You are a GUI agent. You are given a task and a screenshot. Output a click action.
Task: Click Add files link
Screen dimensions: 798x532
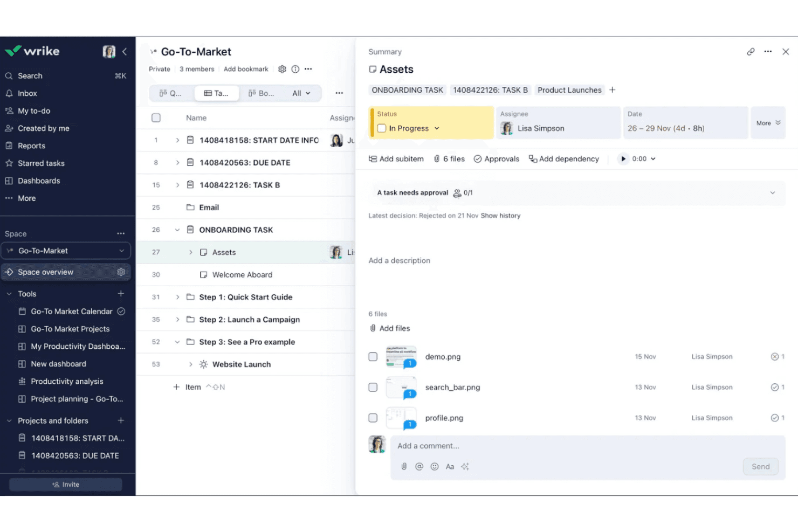coord(390,328)
